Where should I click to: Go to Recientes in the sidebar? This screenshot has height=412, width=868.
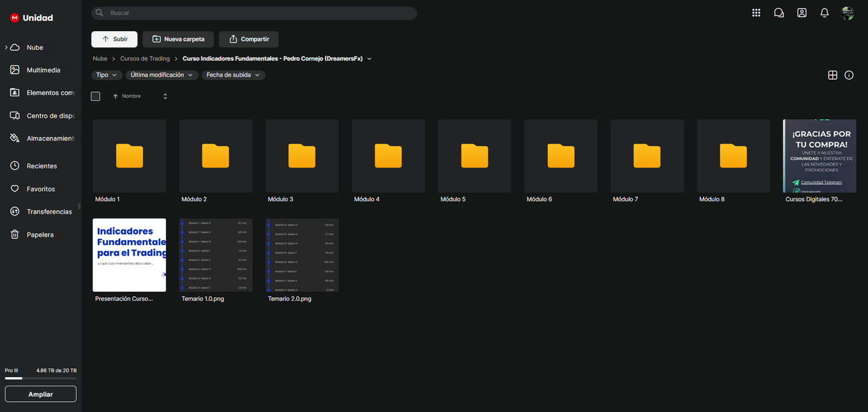41,166
